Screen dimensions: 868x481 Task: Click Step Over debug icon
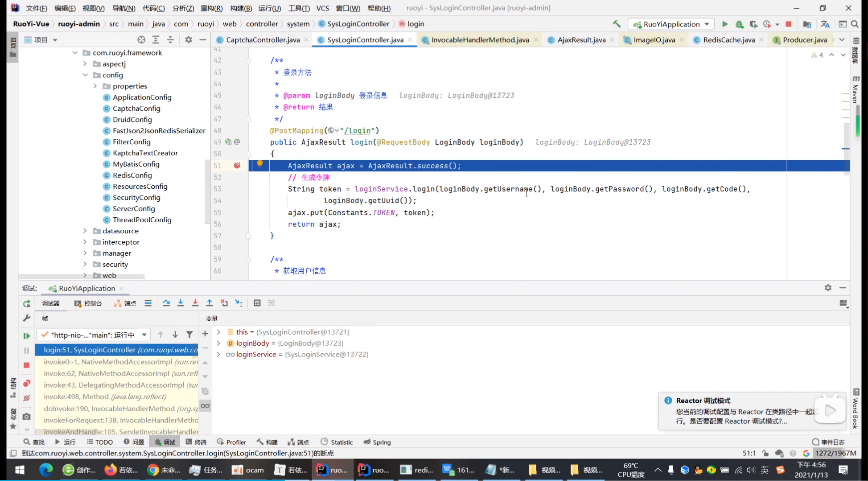(x=166, y=303)
